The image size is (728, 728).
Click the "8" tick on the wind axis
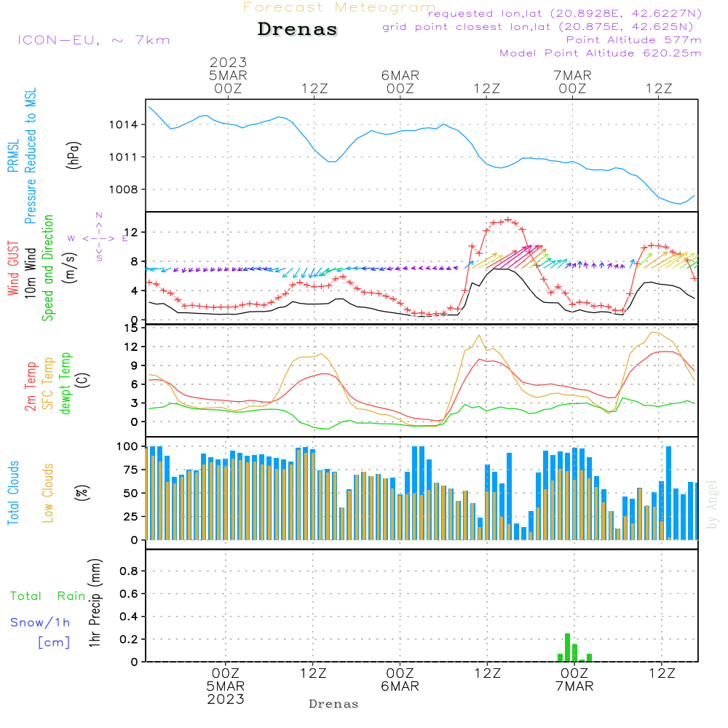pos(135,262)
